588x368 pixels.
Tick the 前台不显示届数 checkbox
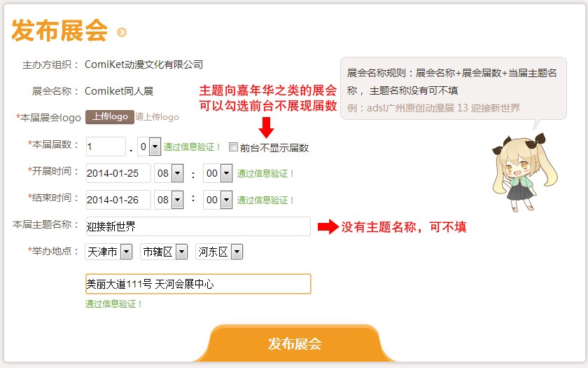coord(233,146)
